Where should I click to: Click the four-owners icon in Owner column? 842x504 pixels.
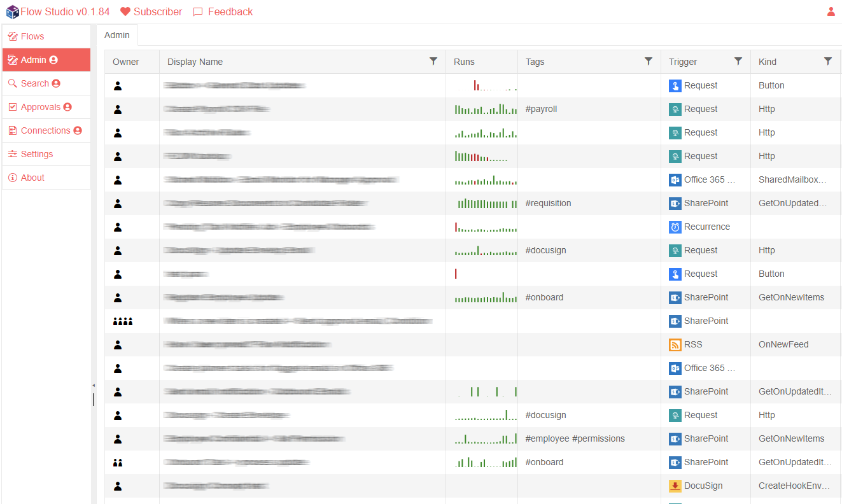point(123,321)
